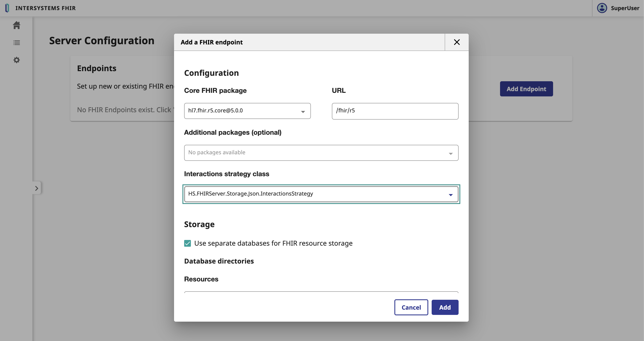Screen dimensions: 644x341
Task: Click the URL label above the address field
Action: coord(339,91)
